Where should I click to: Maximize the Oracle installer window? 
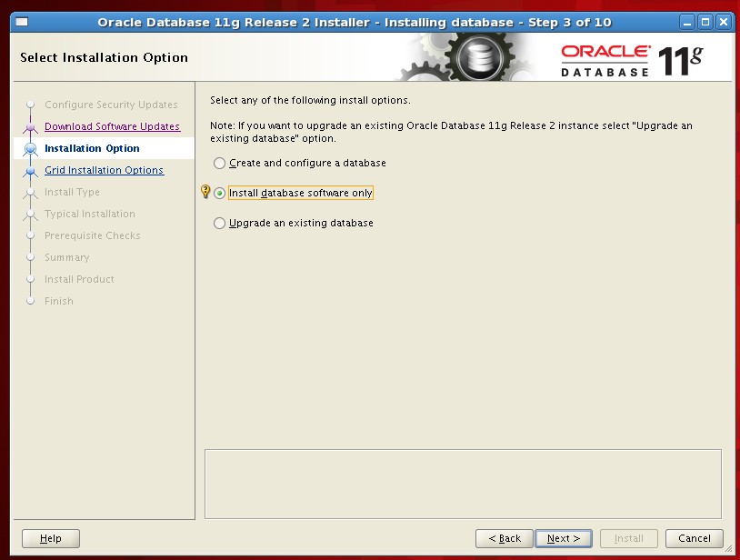click(705, 22)
